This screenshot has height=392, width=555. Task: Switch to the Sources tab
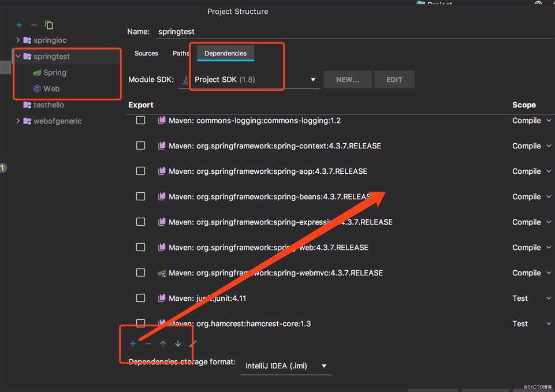click(x=146, y=53)
